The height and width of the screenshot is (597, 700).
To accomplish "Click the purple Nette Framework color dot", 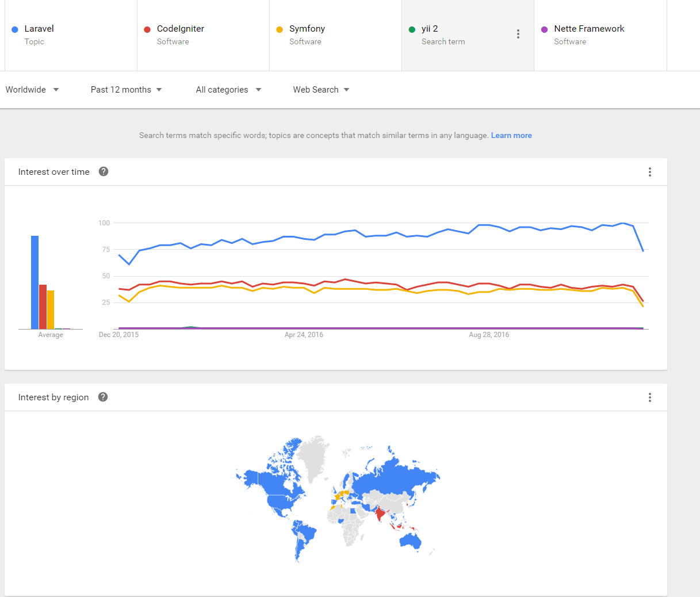I will click(x=545, y=29).
